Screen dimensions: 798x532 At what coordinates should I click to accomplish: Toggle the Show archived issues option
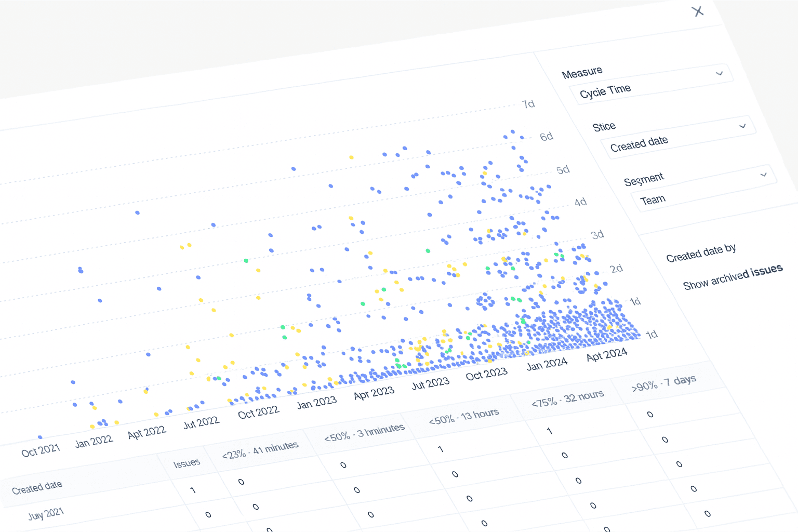(x=733, y=277)
